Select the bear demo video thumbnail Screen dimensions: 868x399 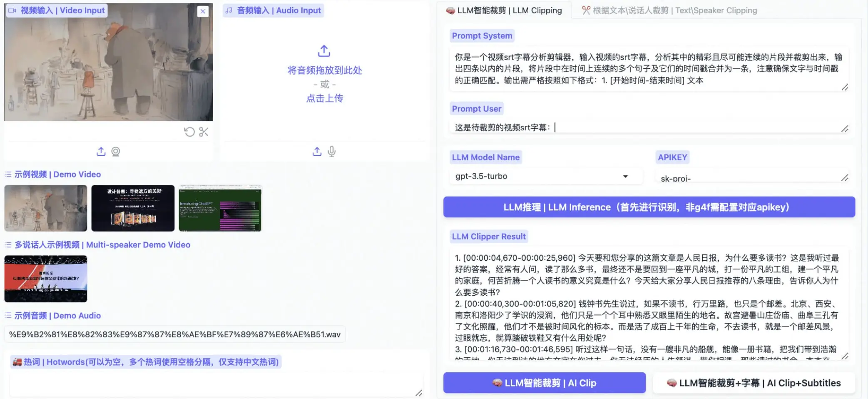(46, 208)
